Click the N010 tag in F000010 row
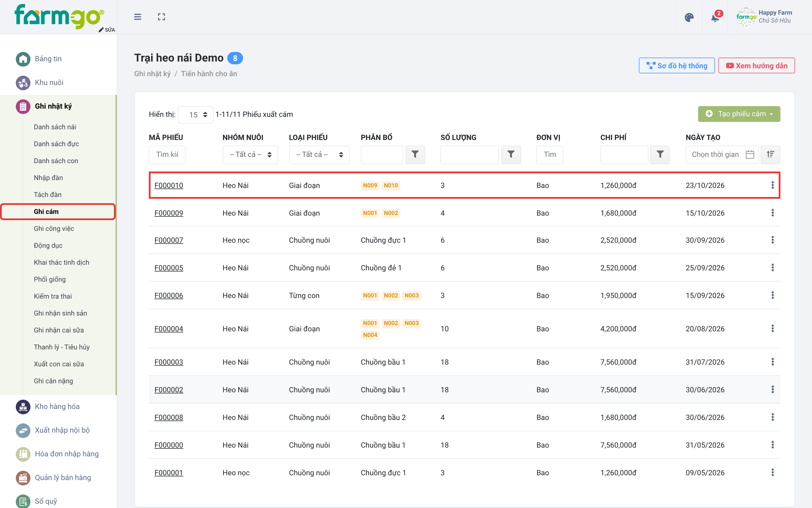The width and height of the screenshot is (812, 508). (x=391, y=185)
